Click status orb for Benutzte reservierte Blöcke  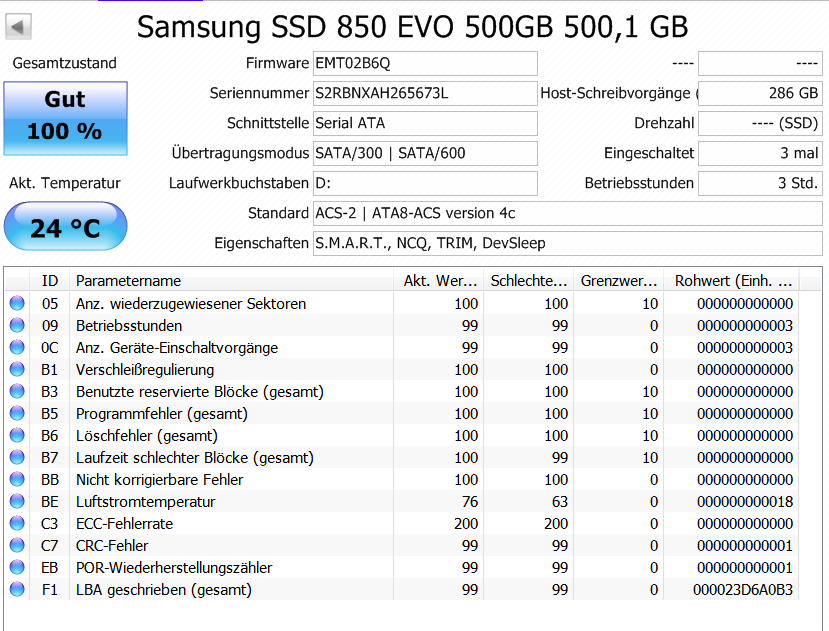click(x=17, y=391)
